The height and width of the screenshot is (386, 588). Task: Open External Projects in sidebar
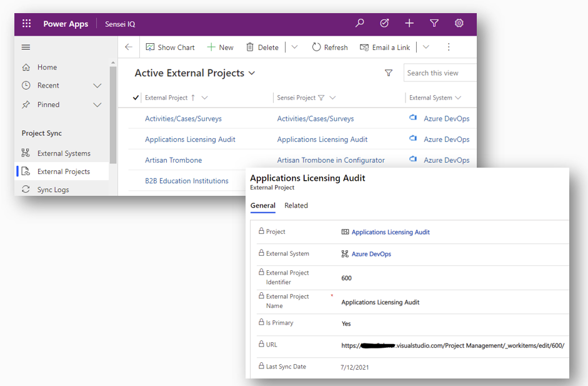[63, 171]
